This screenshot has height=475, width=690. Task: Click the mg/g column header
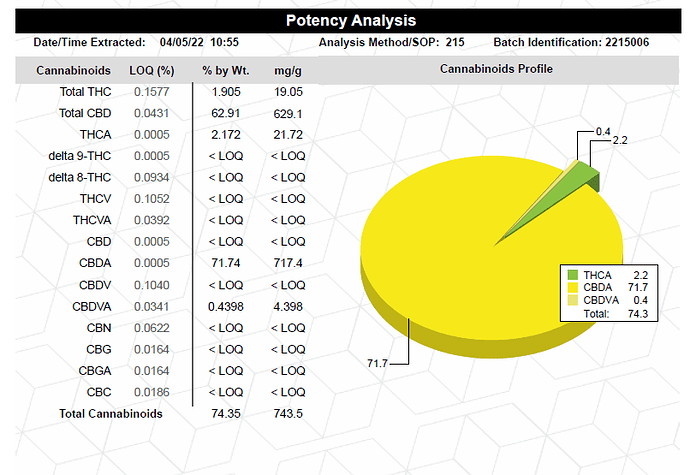click(x=287, y=70)
